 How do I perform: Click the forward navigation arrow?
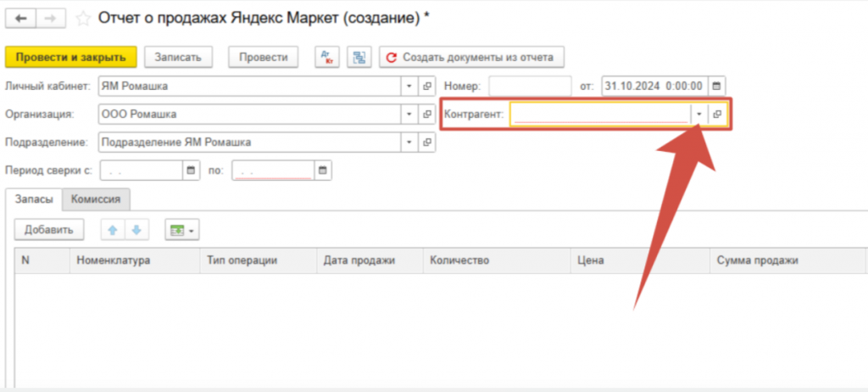click(50, 17)
